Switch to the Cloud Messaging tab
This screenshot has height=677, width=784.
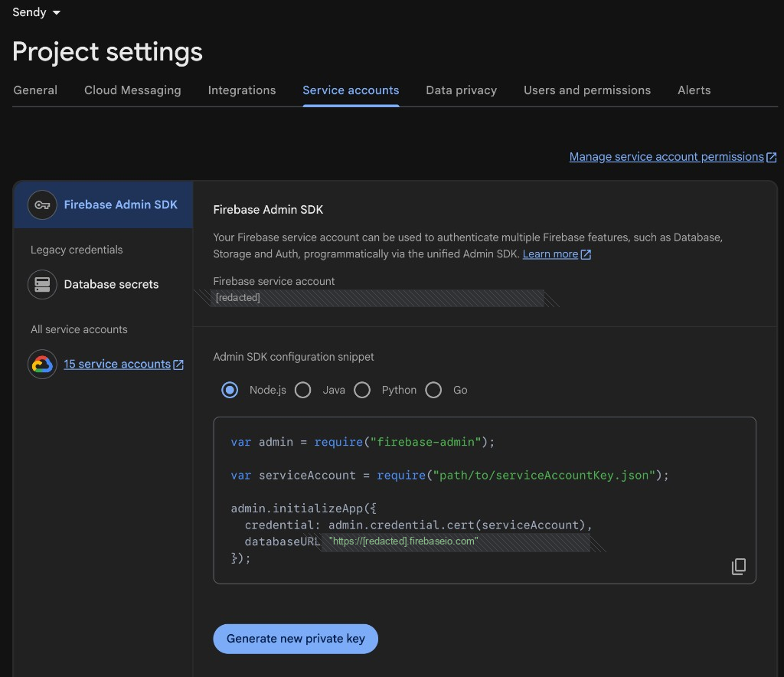coord(132,90)
